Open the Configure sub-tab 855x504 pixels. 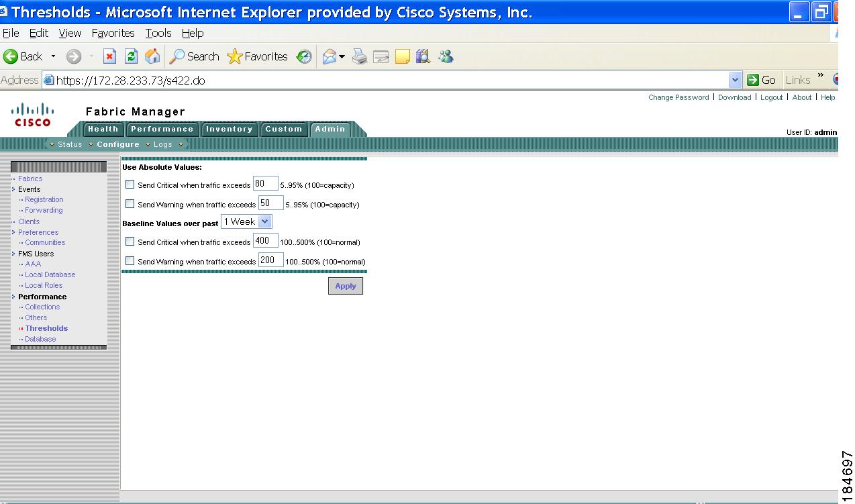[x=118, y=144]
